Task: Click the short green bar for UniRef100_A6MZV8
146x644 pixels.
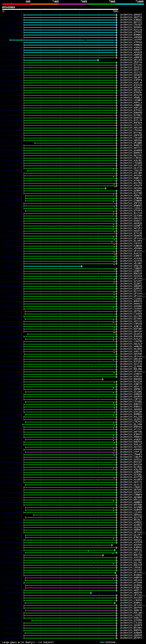Action: pos(58,593)
